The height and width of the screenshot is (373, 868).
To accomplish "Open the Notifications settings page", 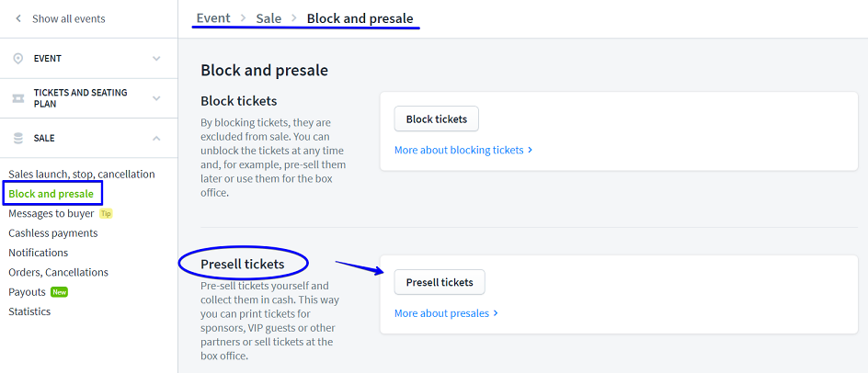I will pyautogui.click(x=39, y=253).
